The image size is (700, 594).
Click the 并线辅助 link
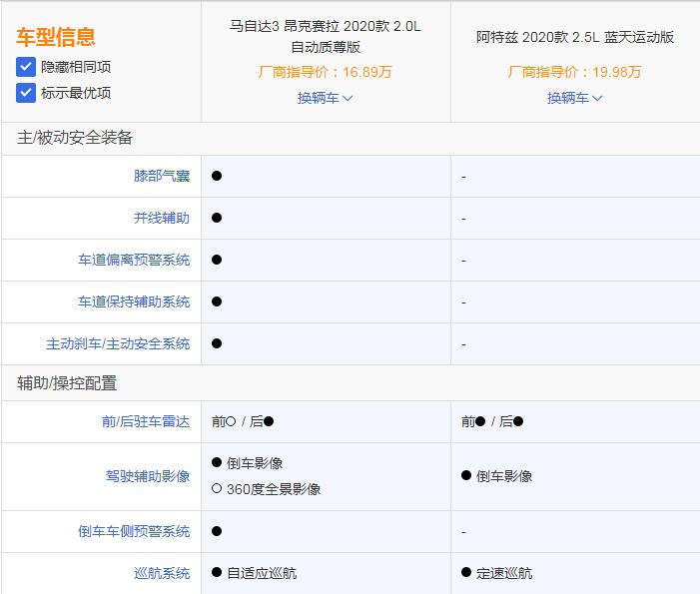click(162, 218)
